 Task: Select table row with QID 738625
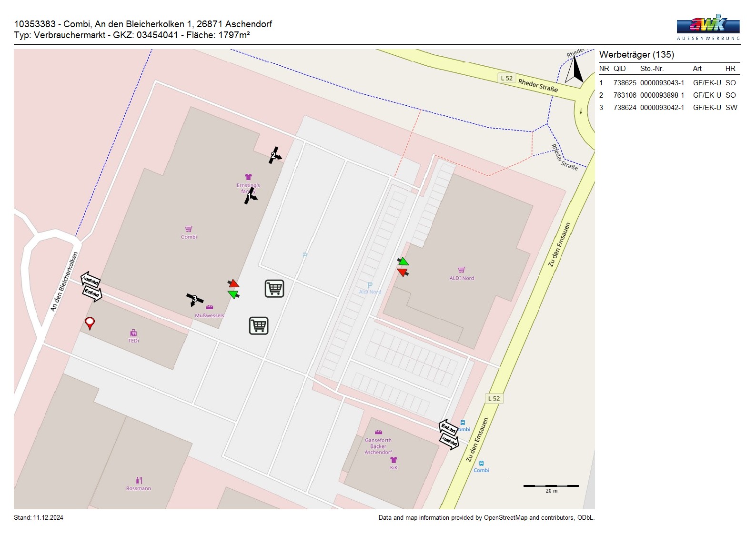pyautogui.click(x=669, y=83)
